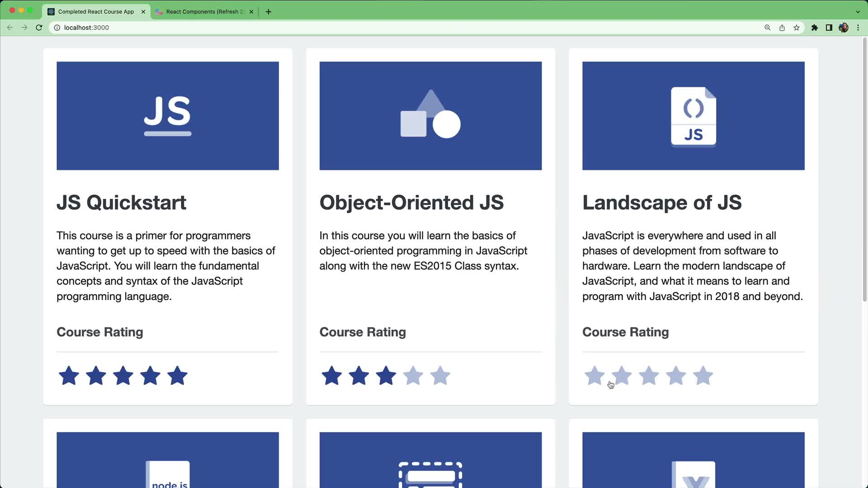Toggle the second star rating for Object-Oriented JS
Viewport: 868px width, 488px height.
coord(359,375)
